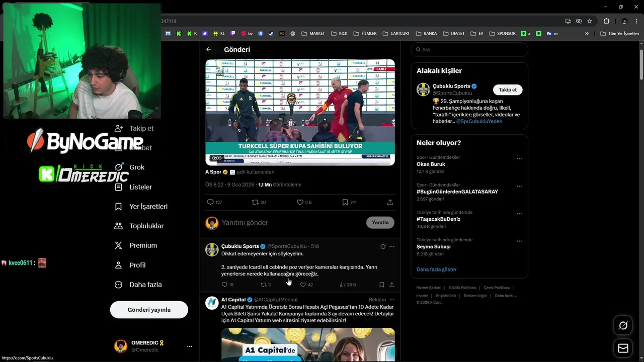Play the Turkcell Süper Kupa video
This screenshot has height=362, width=644.
(300, 113)
